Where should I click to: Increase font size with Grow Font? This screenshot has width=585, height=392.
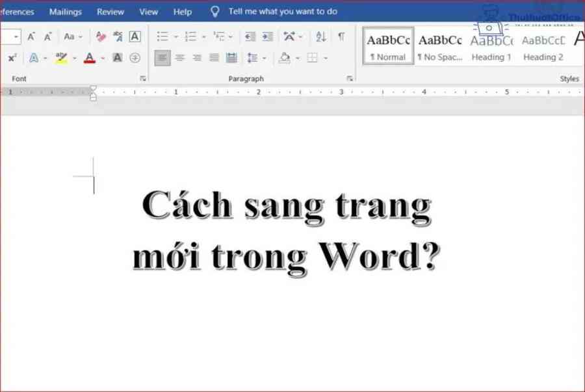(x=31, y=36)
